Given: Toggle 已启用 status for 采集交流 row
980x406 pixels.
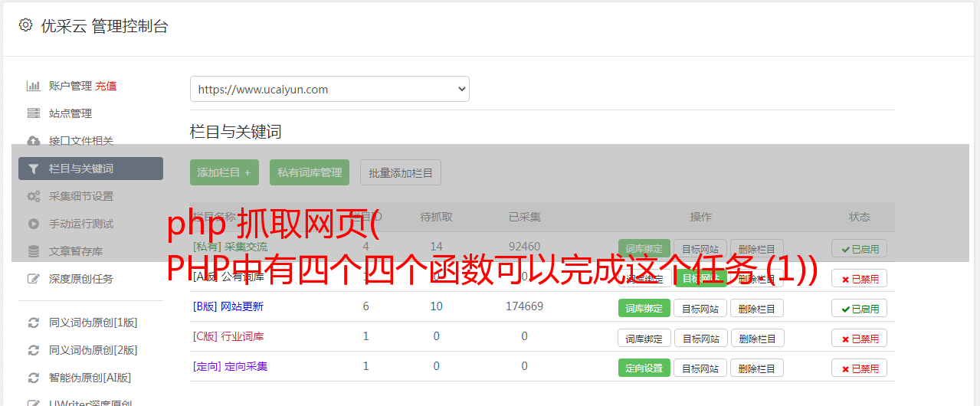Looking at the screenshot, I should [x=859, y=248].
